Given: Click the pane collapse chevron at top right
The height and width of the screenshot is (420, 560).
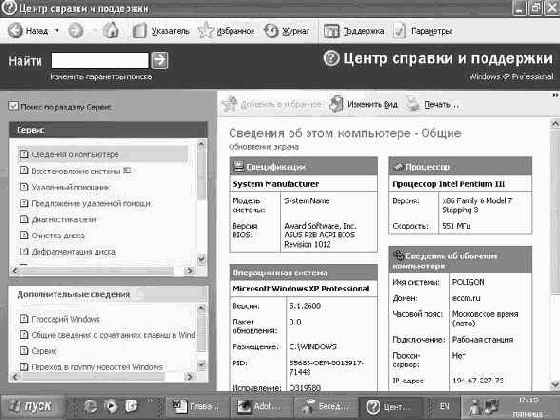Looking at the screenshot, I should click(x=555, y=95).
